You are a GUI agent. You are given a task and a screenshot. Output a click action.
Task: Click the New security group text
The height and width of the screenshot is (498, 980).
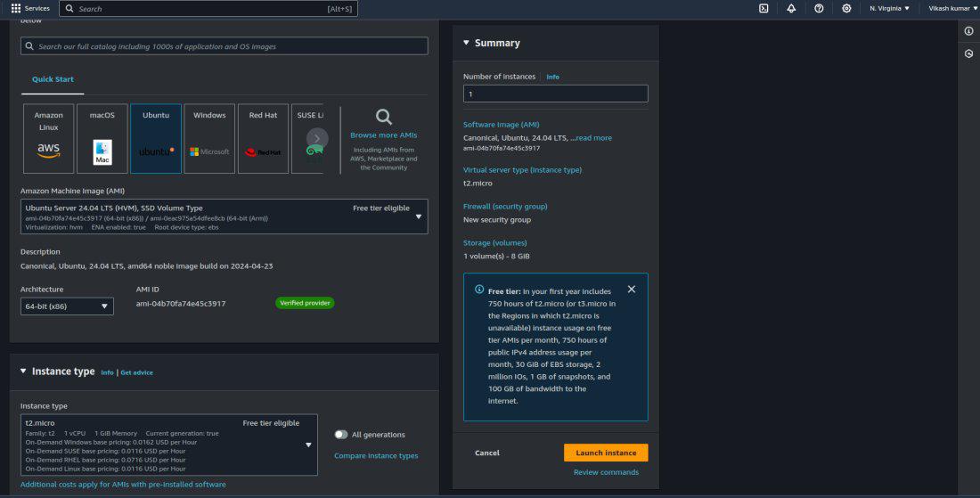(x=497, y=220)
